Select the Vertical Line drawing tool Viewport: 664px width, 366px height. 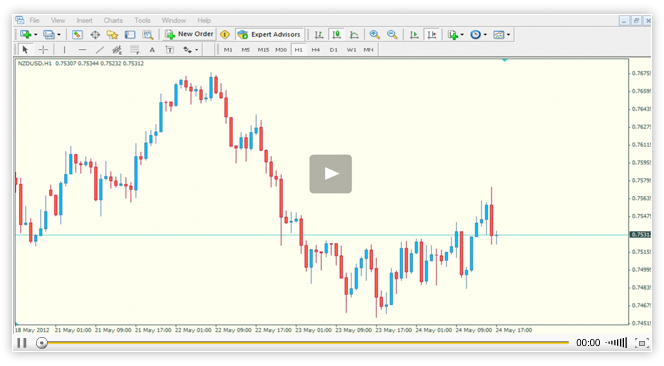[64, 50]
